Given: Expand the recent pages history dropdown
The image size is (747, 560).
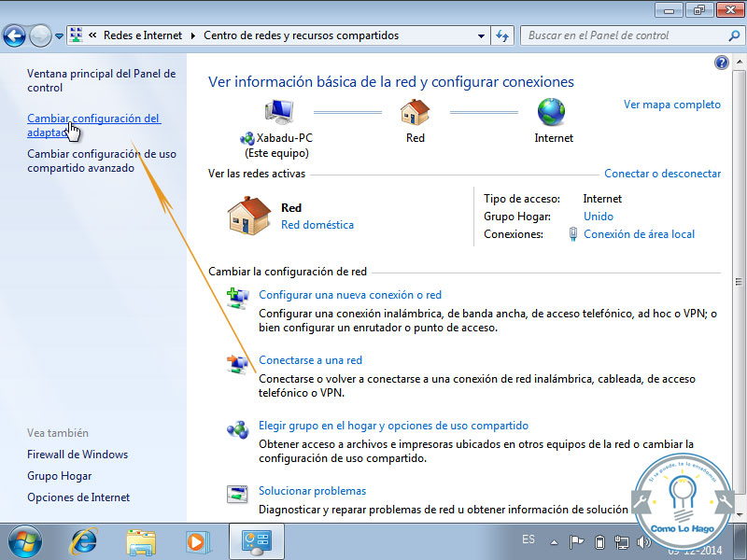Looking at the screenshot, I should pyautogui.click(x=59, y=36).
